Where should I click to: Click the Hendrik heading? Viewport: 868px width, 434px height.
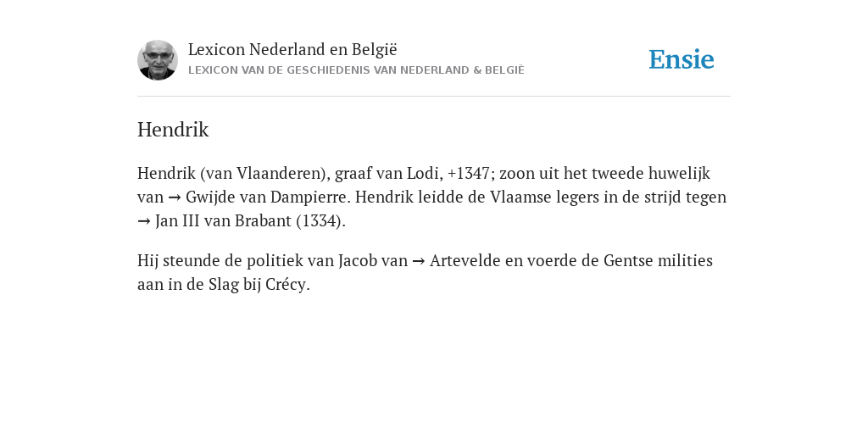click(173, 130)
